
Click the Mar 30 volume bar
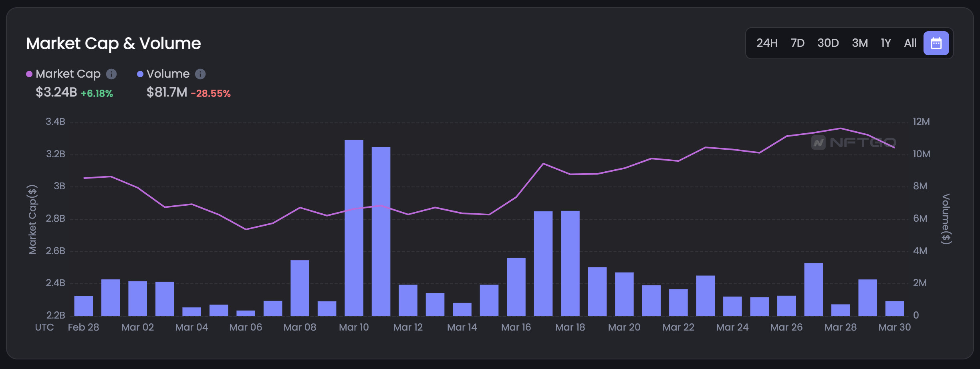(895, 309)
